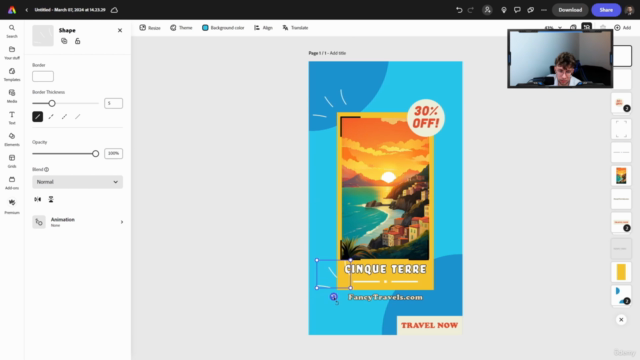640x360 pixels.
Task: Close the layers stack panel
Action: (621, 320)
